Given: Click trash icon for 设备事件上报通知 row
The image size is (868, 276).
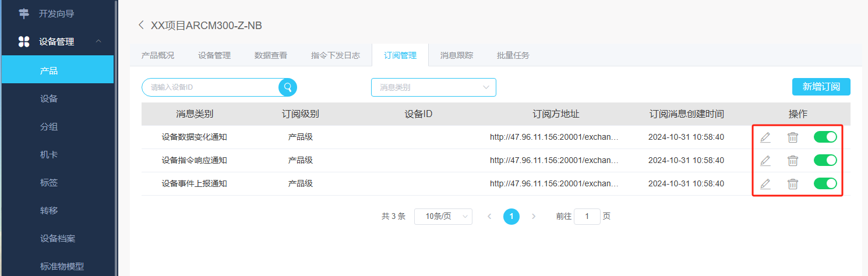Looking at the screenshot, I should (793, 184).
